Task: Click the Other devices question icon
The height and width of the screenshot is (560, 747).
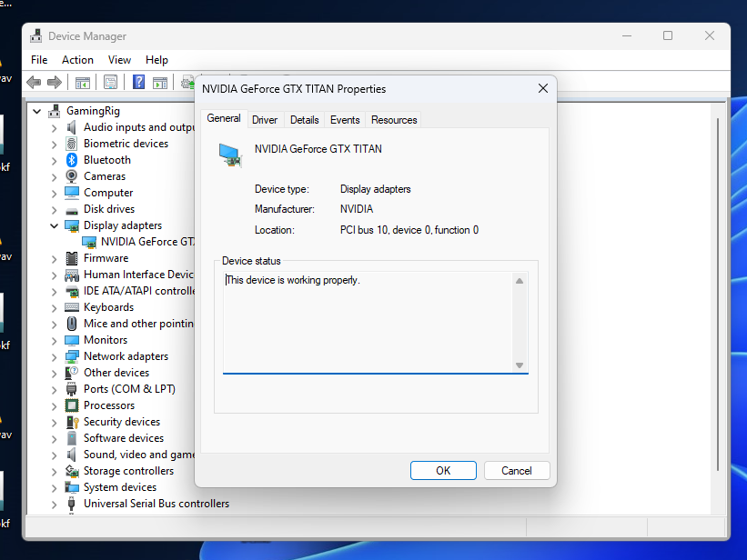Action: (72, 373)
